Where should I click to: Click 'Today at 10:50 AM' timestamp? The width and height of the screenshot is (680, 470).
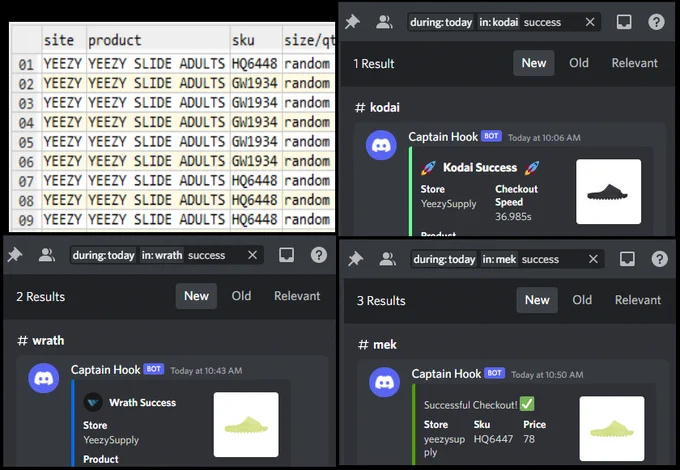[x=547, y=374]
